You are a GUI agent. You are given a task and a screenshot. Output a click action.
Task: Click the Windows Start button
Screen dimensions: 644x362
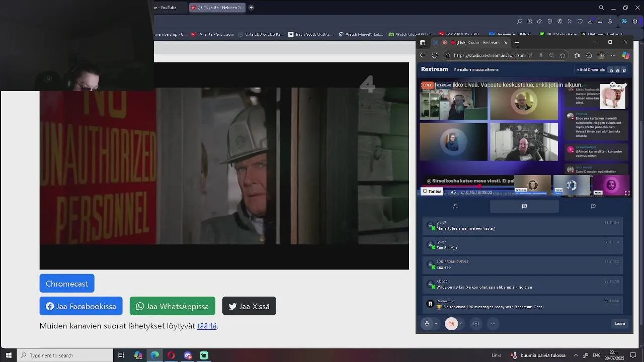click(x=8, y=355)
